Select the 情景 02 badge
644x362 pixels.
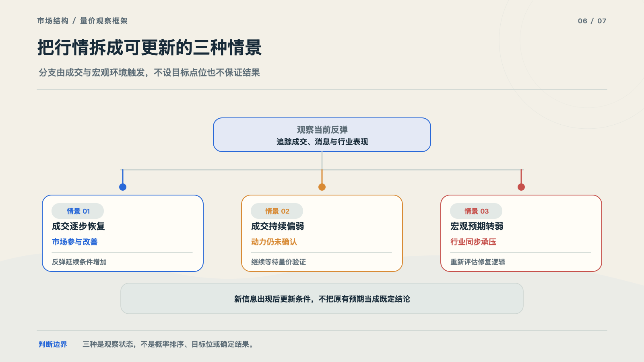[277, 211]
